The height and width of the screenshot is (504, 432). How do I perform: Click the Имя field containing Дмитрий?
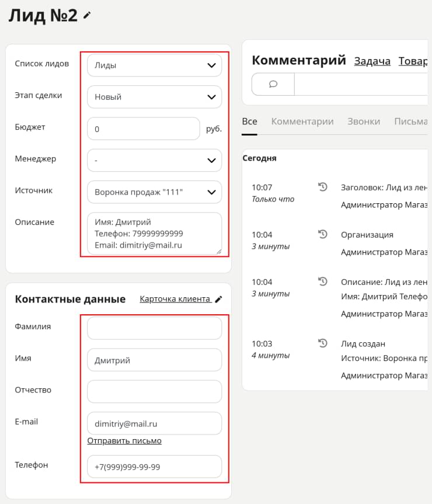(x=154, y=360)
